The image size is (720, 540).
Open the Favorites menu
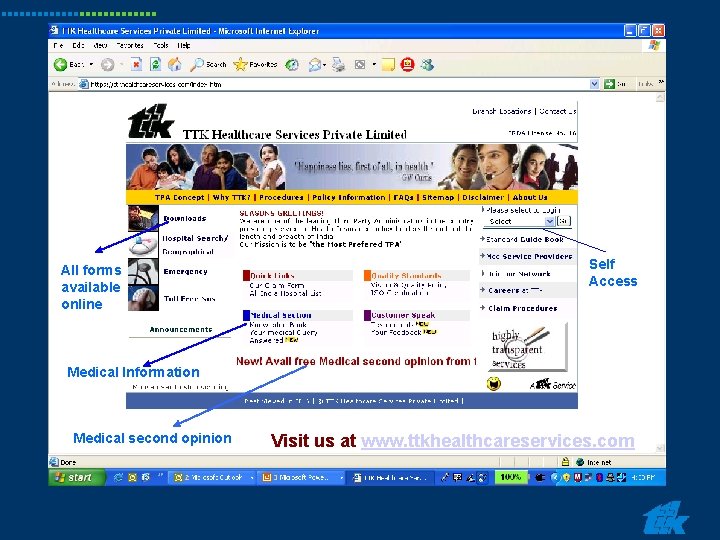pyautogui.click(x=130, y=45)
